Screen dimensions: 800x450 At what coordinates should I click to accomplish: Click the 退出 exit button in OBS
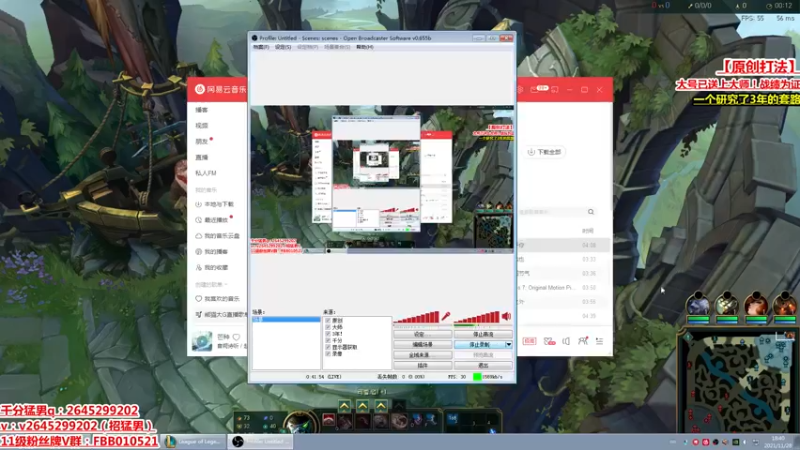(x=483, y=365)
